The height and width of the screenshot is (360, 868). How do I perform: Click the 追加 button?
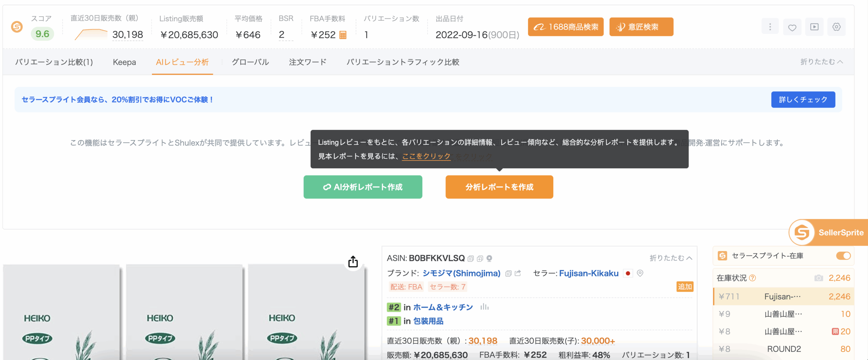click(685, 287)
